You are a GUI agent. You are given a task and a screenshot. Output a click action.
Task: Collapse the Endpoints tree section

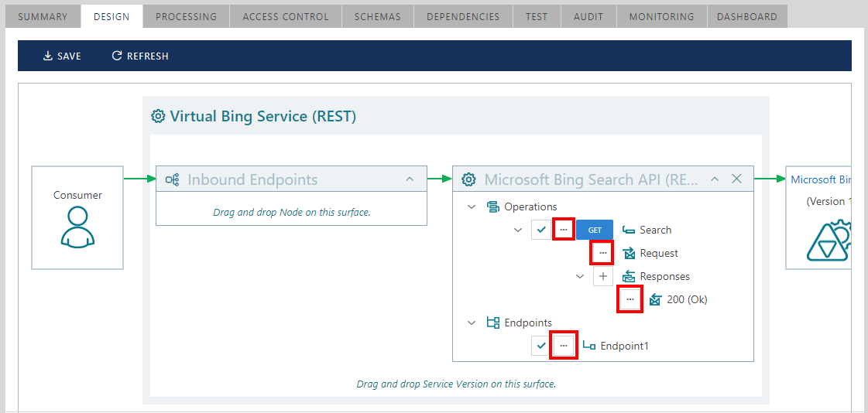tap(472, 323)
